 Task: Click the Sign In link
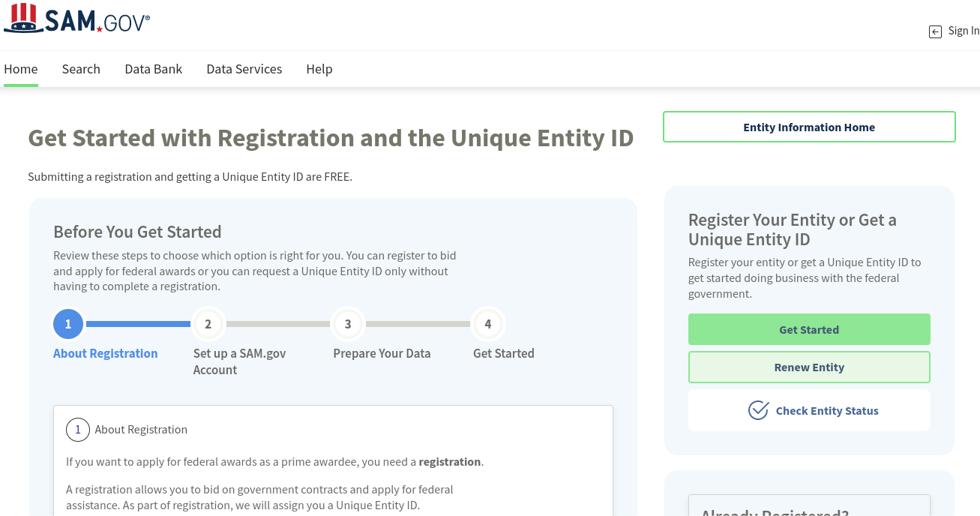[x=964, y=31]
